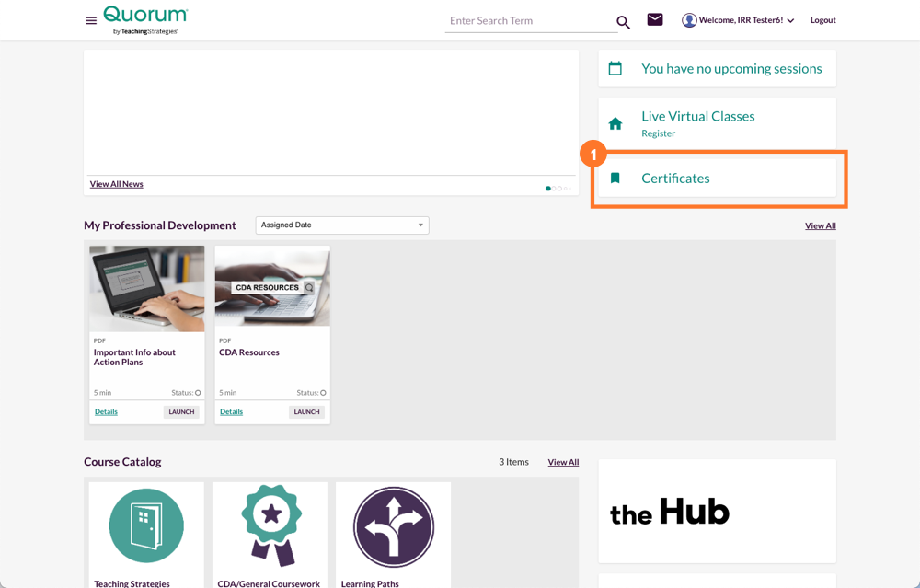The image size is (920, 588).
Task: Click the search magnifier icon
Action: tap(623, 21)
